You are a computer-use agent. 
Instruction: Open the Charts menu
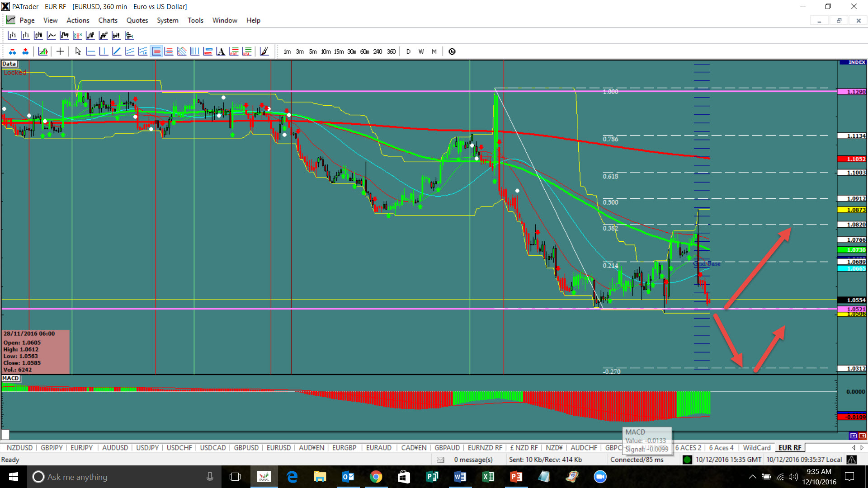[108, 20]
